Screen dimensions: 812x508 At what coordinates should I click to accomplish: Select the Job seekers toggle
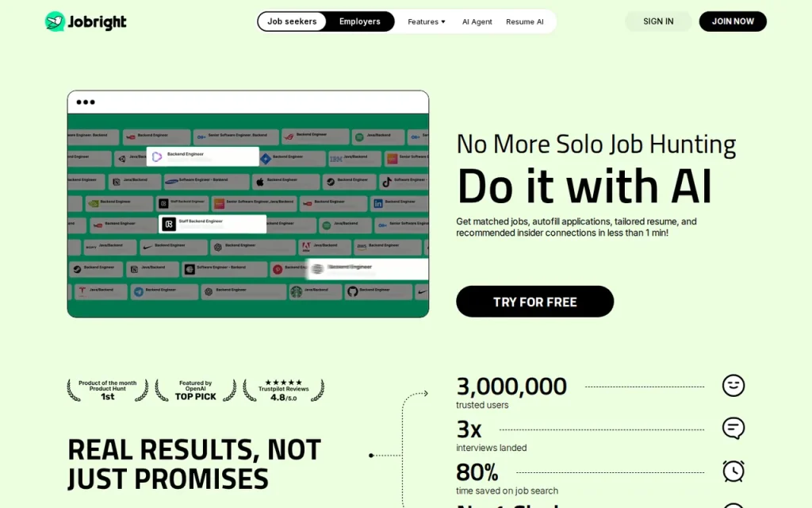(292, 21)
